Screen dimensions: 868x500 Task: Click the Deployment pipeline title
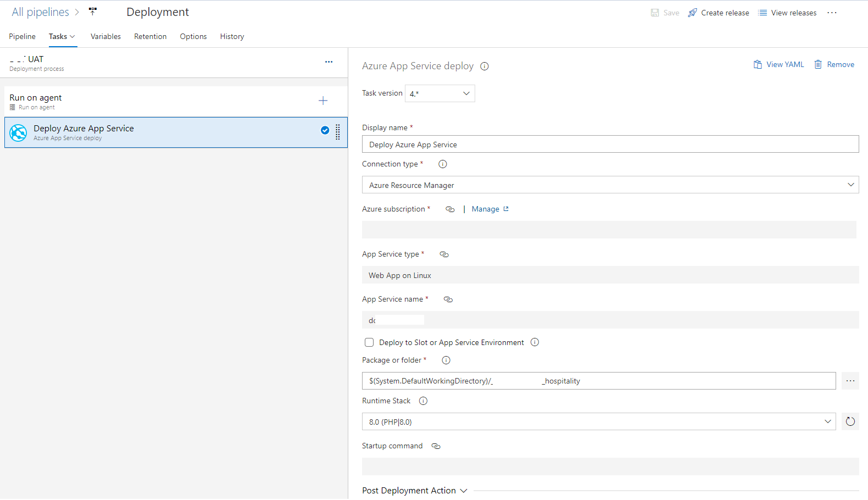[x=158, y=12]
